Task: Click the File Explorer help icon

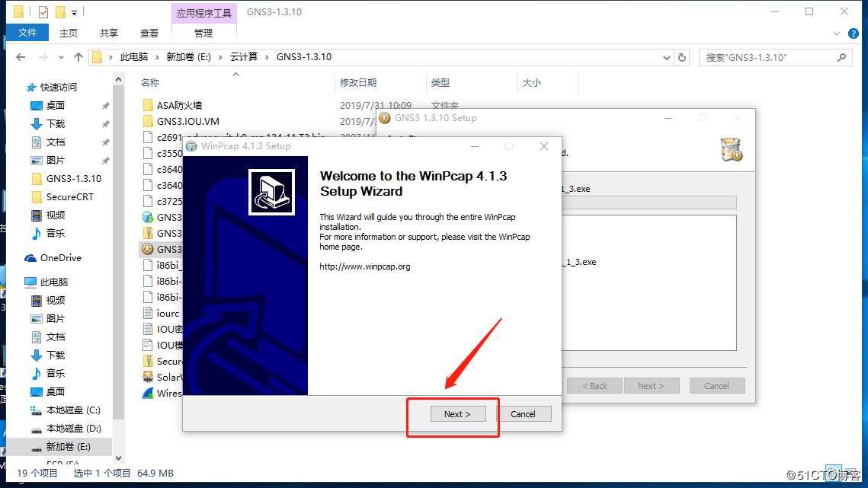Action: point(853,33)
